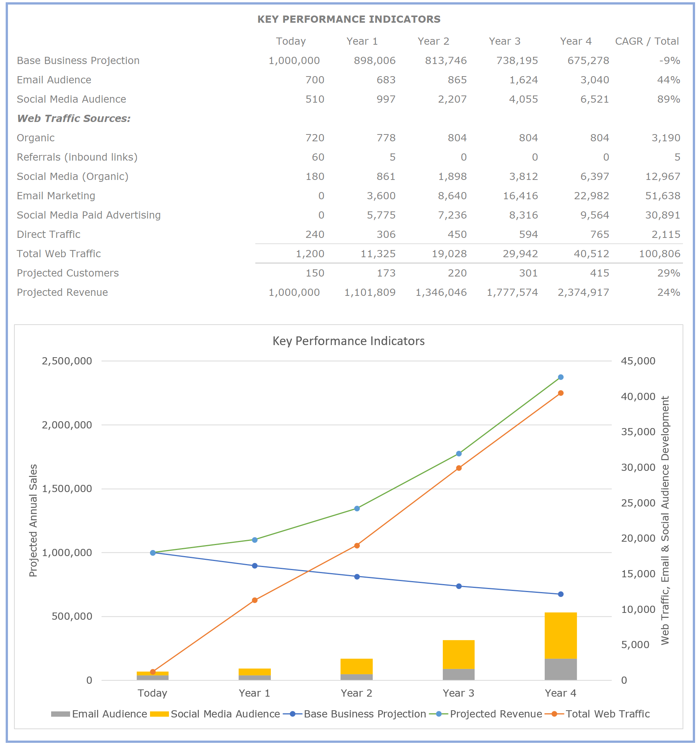Image resolution: width=700 pixels, height=747 pixels.
Task: Toggle the Base Business Projection line visibility
Action: [365, 714]
